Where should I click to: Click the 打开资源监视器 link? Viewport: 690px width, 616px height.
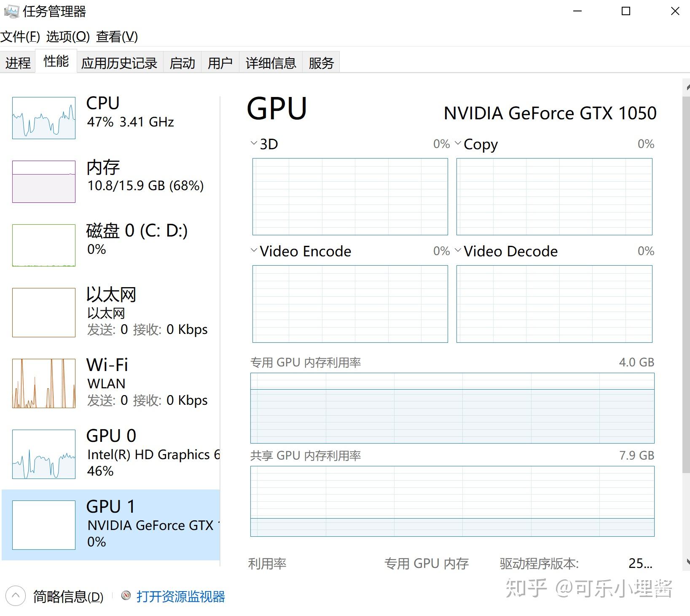[x=180, y=596]
